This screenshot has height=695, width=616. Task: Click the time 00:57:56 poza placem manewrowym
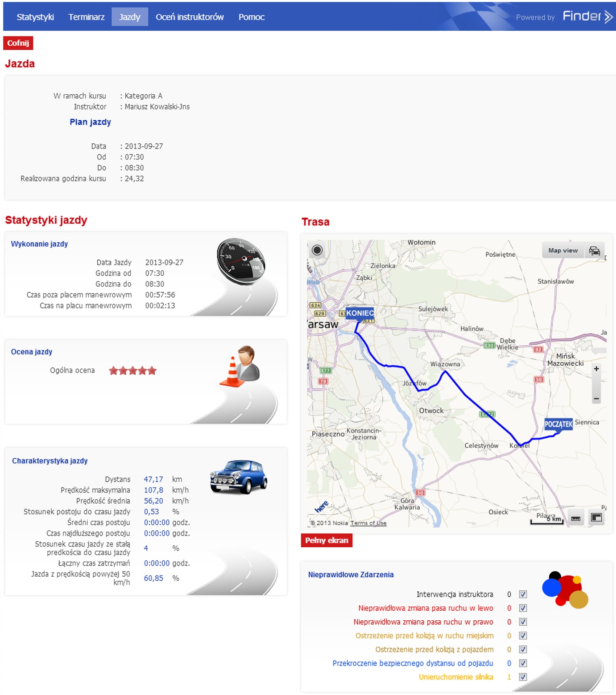click(x=160, y=295)
